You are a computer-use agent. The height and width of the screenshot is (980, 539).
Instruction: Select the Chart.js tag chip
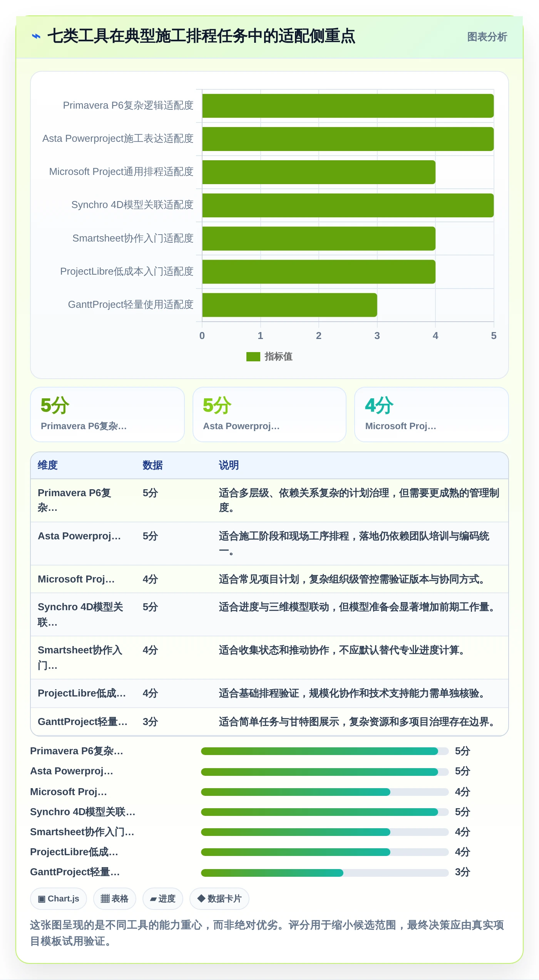[x=59, y=899]
